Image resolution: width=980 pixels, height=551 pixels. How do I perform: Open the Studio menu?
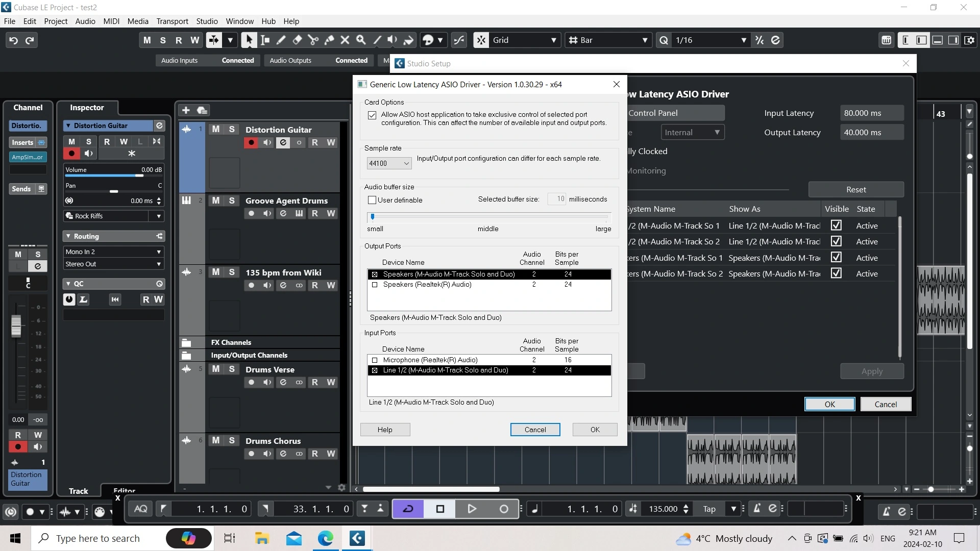(x=207, y=21)
